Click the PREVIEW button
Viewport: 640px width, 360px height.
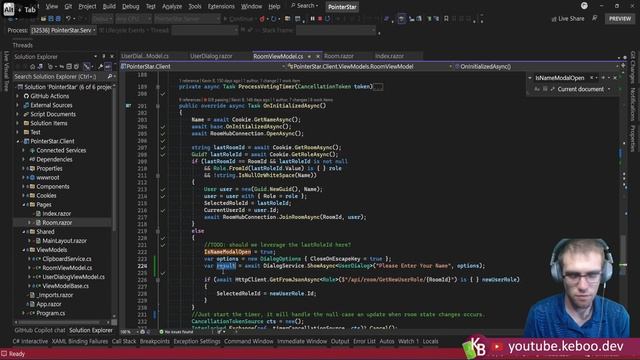620,19
